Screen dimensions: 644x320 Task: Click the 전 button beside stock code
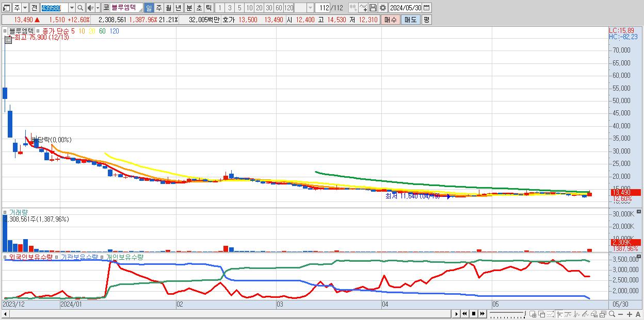click(34, 8)
